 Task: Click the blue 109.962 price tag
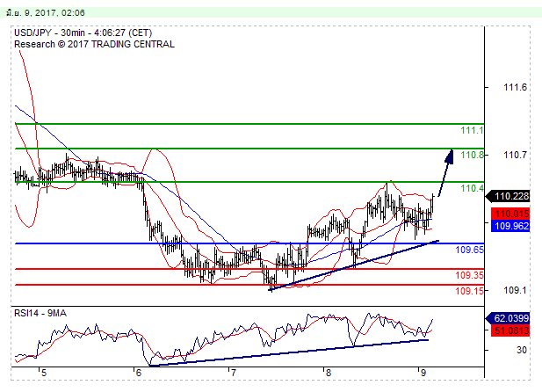point(511,226)
